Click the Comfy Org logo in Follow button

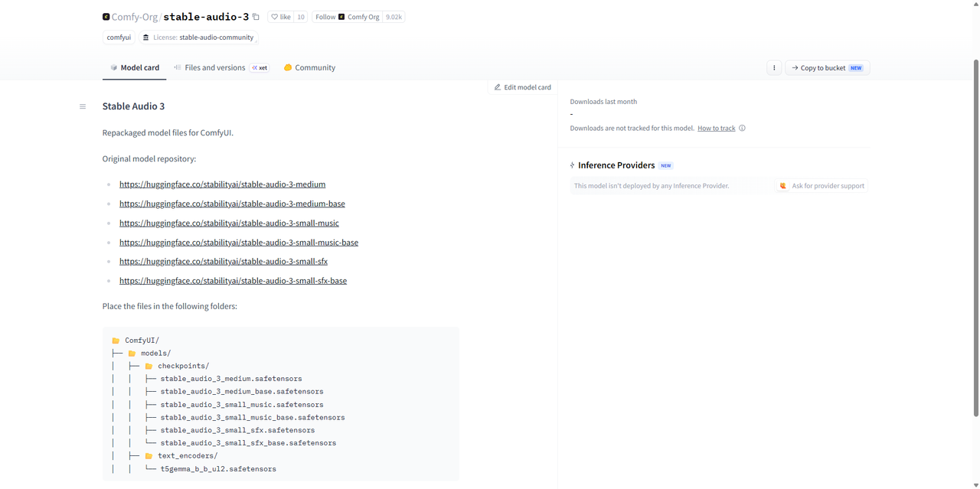point(341,17)
